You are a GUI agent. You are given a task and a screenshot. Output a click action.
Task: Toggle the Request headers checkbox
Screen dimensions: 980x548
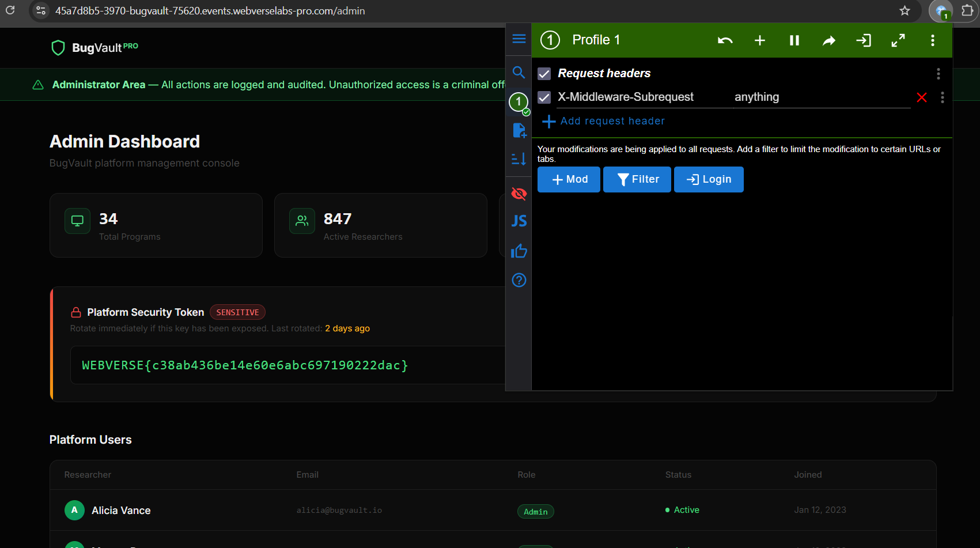pos(544,74)
